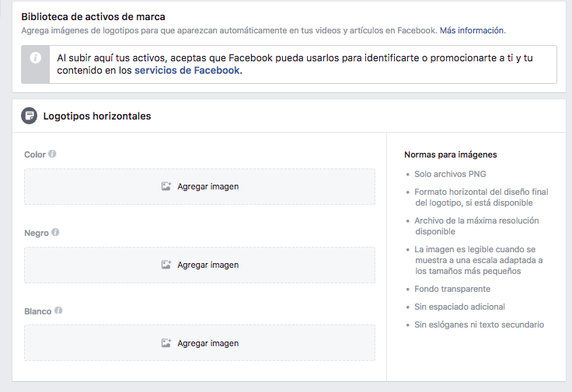Click the image icon in the Blanco upload box

(x=166, y=343)
